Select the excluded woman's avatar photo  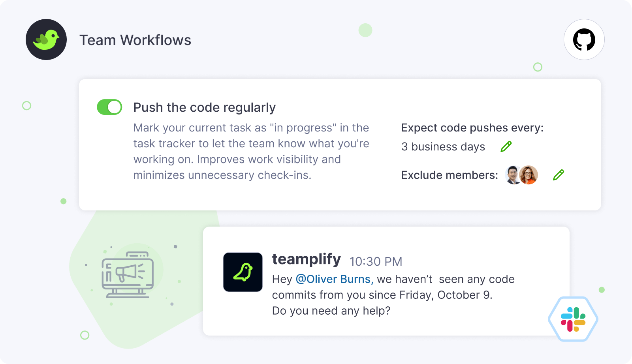(x=529, y=175)
